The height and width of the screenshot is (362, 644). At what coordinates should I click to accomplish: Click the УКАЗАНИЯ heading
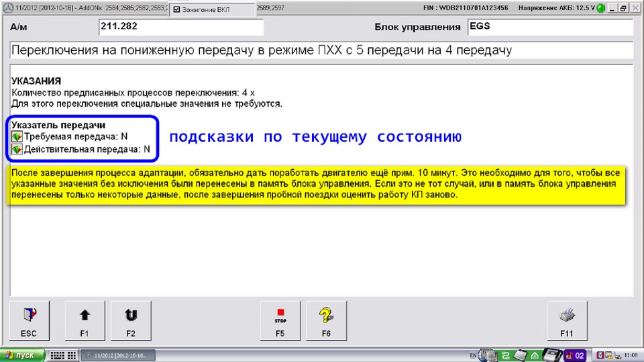pos(36,81)
